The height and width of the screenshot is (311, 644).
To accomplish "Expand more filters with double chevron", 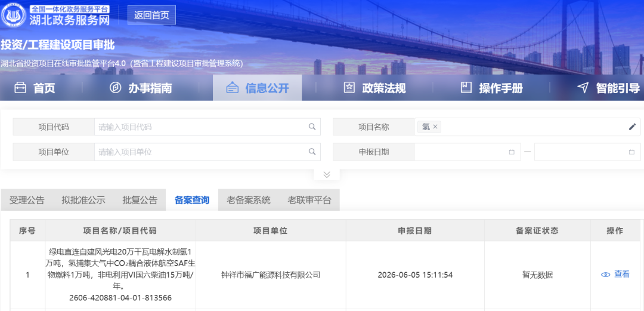I will [327, 174].
